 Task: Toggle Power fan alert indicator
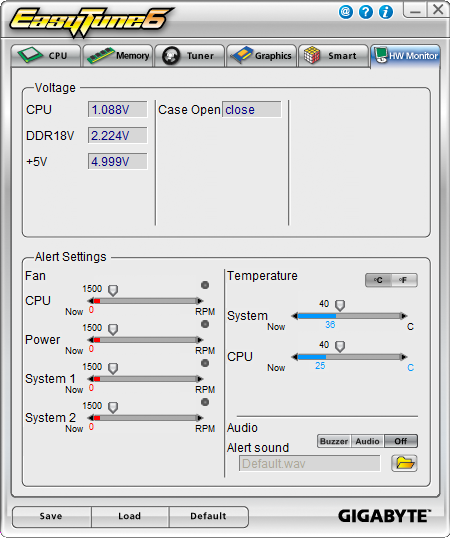[x=205, y=324]
